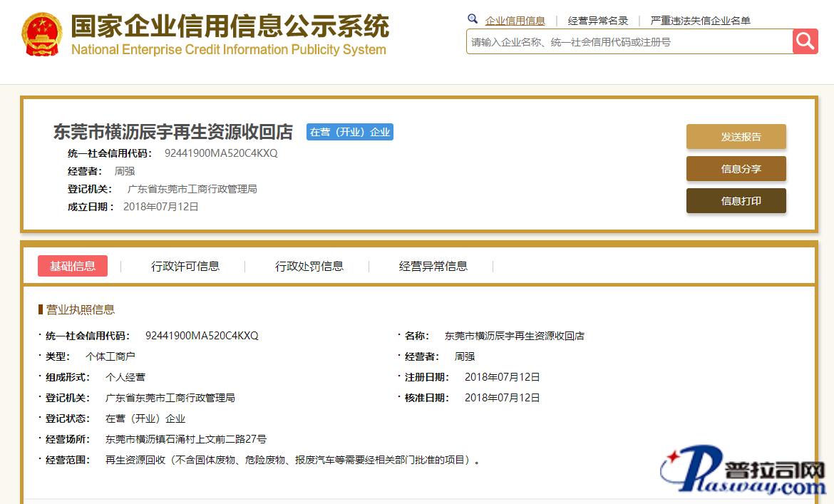Select the 基础信息 tab
Image resolution: width=834 pixels, height=504 pixels.
coord(73,266)
